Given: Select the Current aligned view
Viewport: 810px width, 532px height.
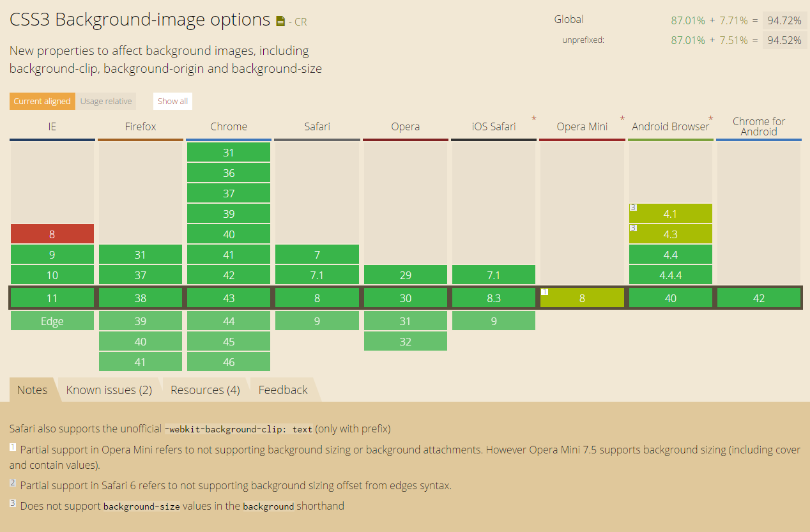Looking at the screenshot, I should [42, 101].
